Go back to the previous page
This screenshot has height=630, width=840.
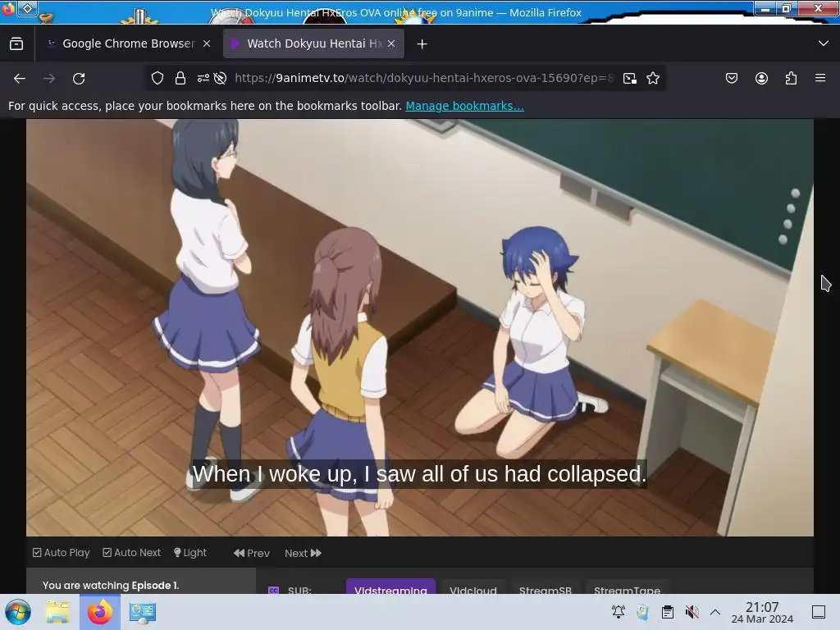tap(20, 79)
